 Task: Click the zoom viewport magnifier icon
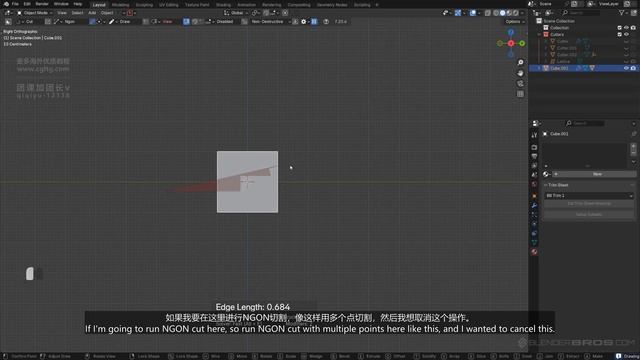[x=520, y=62]
